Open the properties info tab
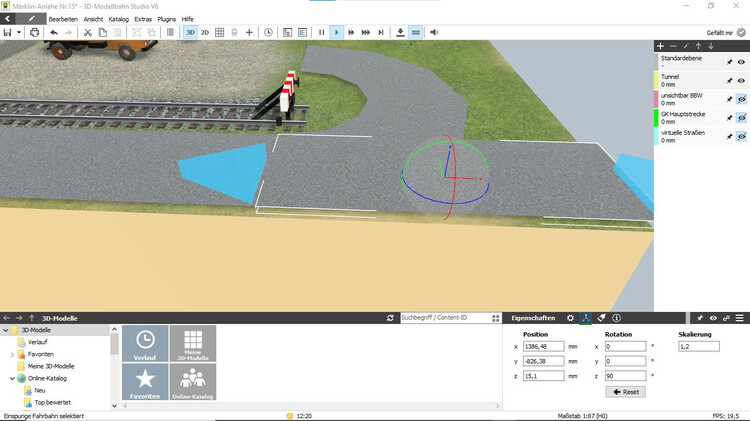Screen dimensions: 750x421 coord(617,318)
